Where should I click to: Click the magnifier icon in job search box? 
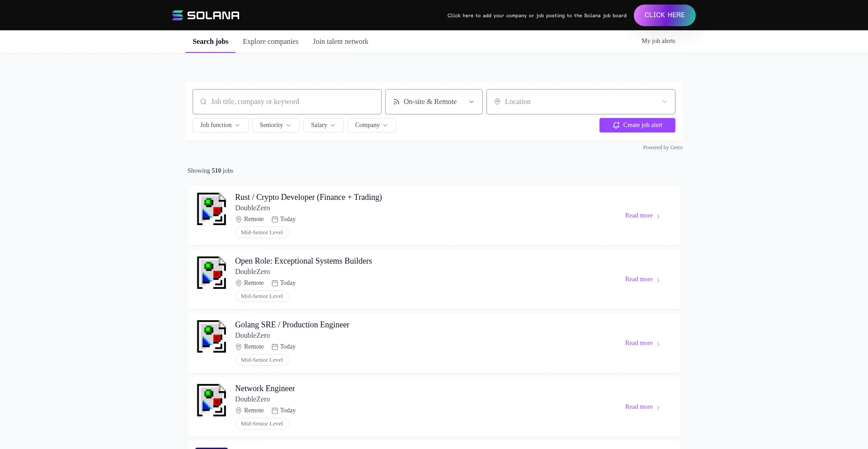203,102
